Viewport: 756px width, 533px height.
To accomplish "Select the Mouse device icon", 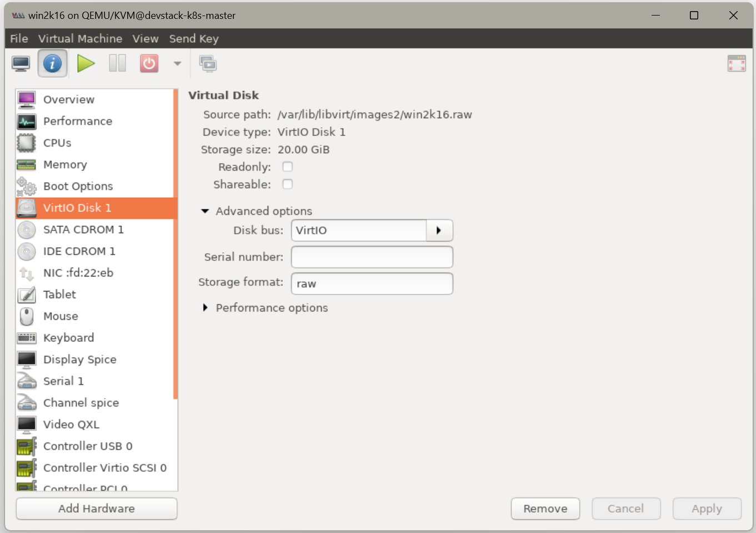I will pos(27,316).
